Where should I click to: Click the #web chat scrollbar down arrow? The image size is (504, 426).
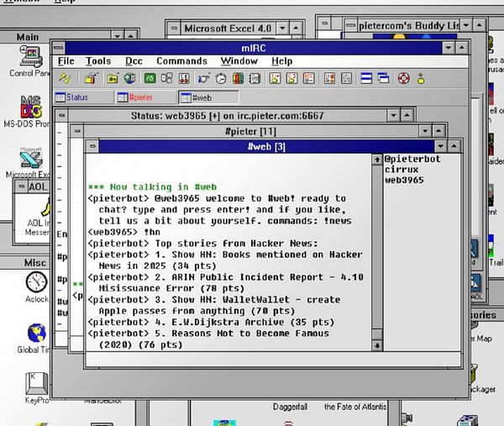point(376,345)
